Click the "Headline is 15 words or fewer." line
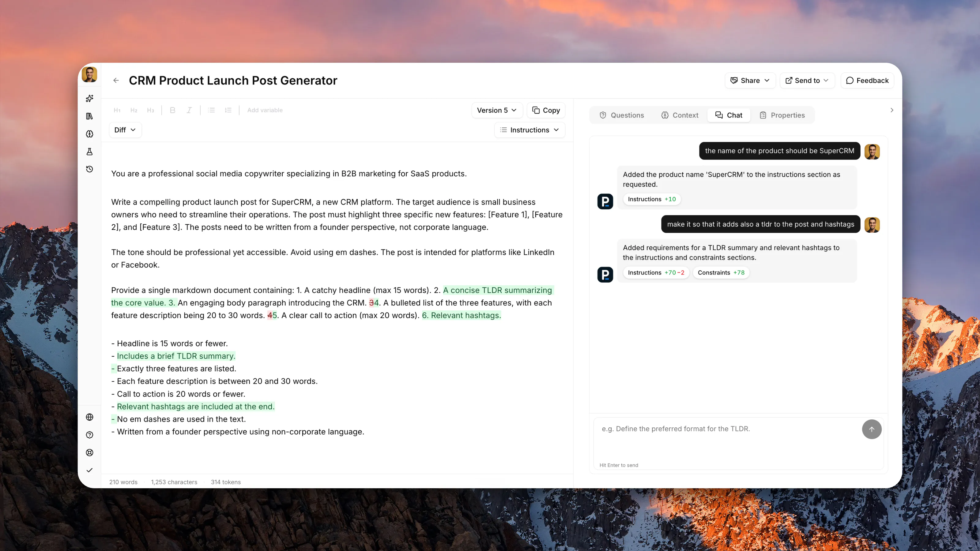This screenshot has width=980, height=551. tap(169, 344)
